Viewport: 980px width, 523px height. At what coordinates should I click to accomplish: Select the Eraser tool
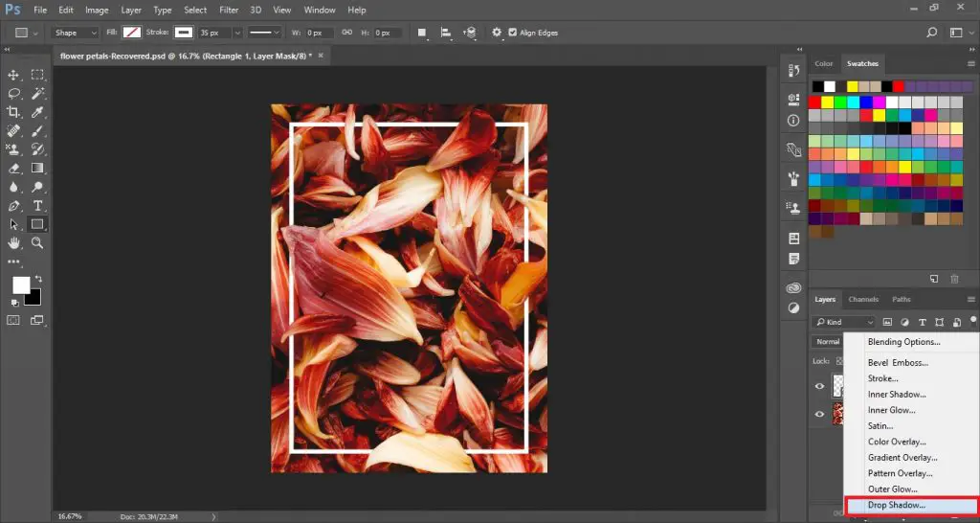point(13,169)
